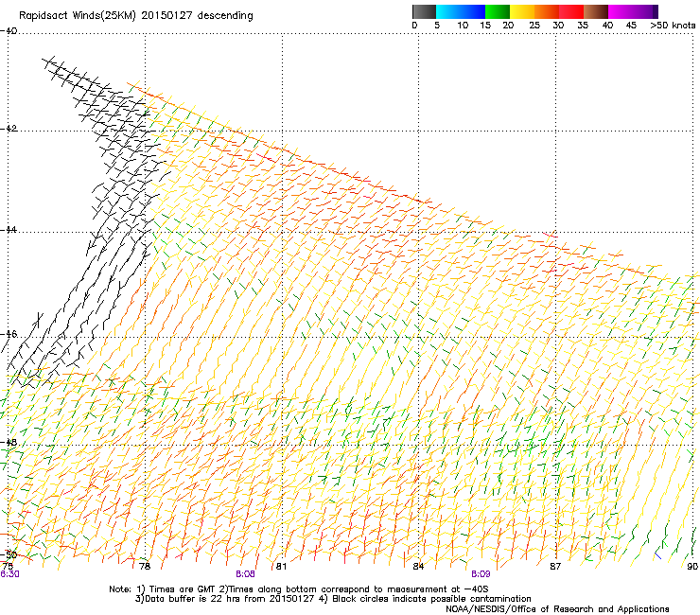Click the 'NOAA/NESDIS/Office of Research and Applications' credit
Viewport: 700px width, 615px height.
pos(557,609)
